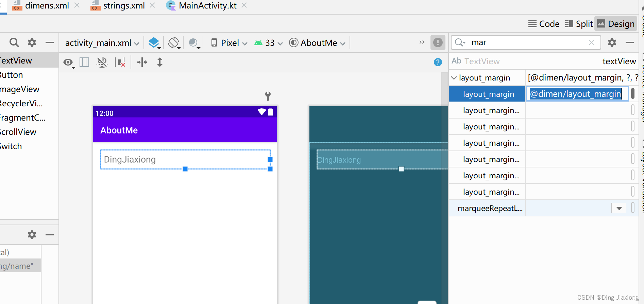Open night mode selector
Viewport: 644px width, 304px height.
[x=194, y=43]
